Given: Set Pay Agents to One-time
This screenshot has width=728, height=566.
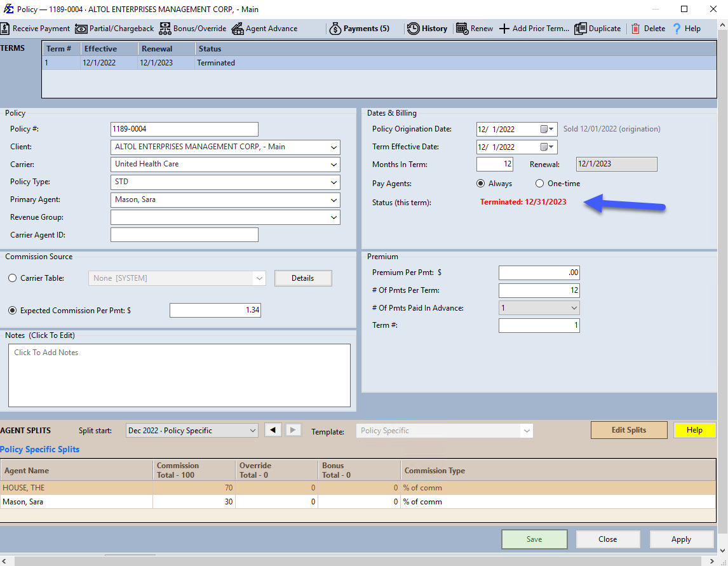Looking at the screenshot, I should [539, 184].
